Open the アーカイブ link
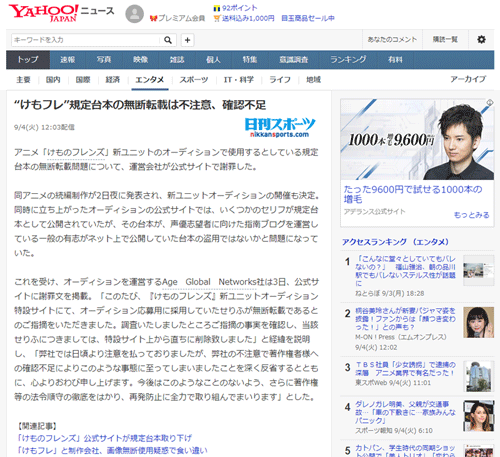This screenshot has height=457, width=500. 468,79
